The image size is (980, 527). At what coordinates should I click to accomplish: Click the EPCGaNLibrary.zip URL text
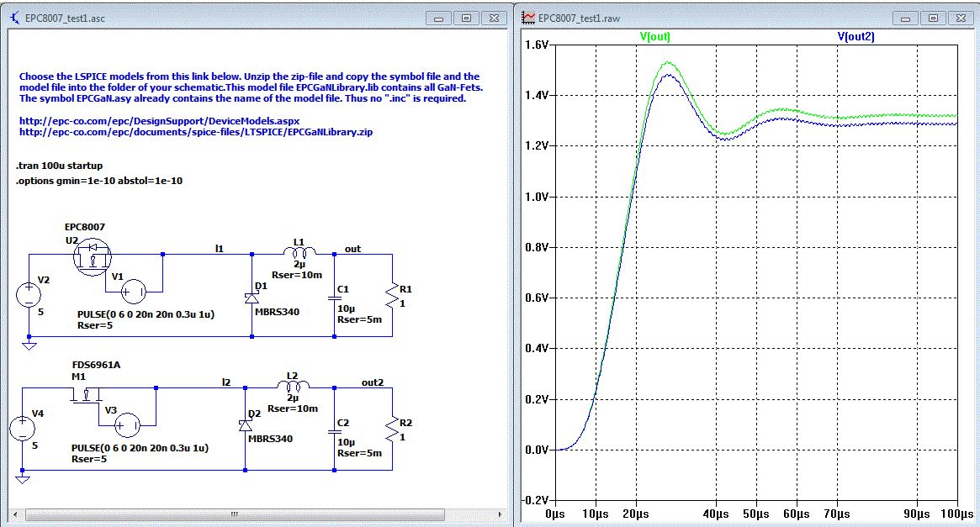point(196,132)
